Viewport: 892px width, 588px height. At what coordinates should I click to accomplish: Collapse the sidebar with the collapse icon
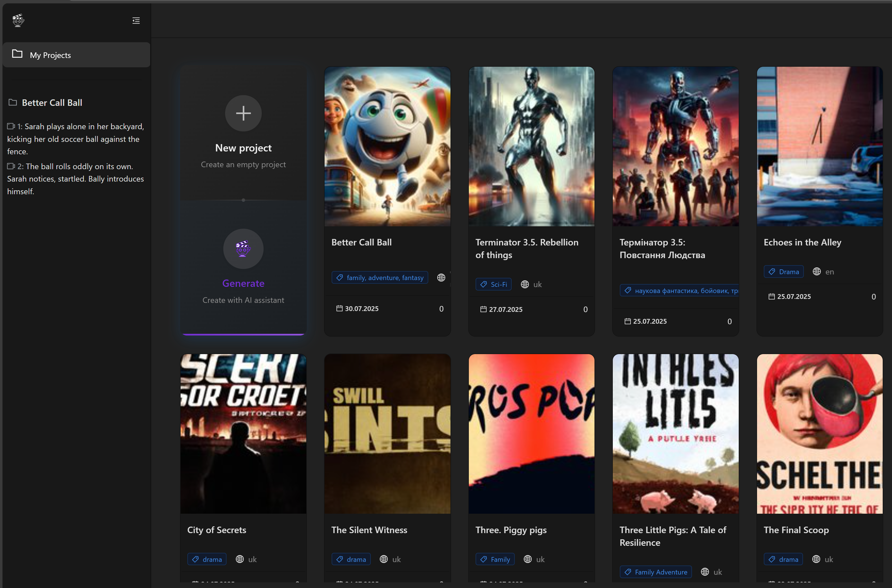136,20
